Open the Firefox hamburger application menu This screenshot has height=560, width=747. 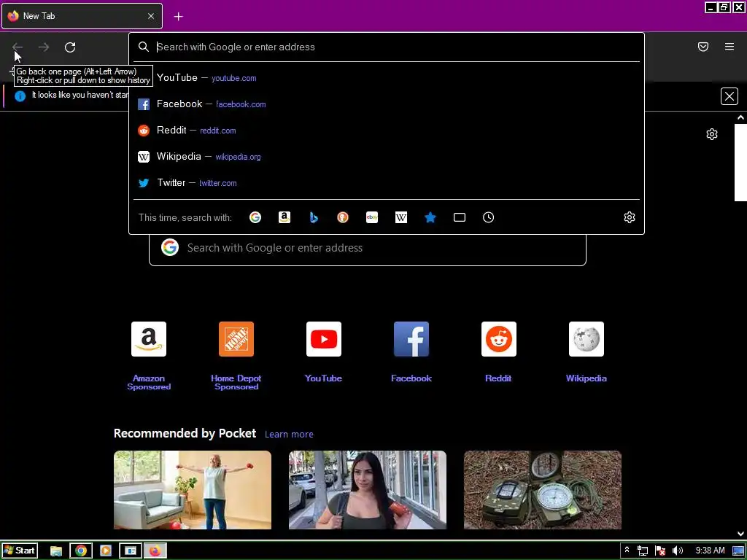pos(729,47)
